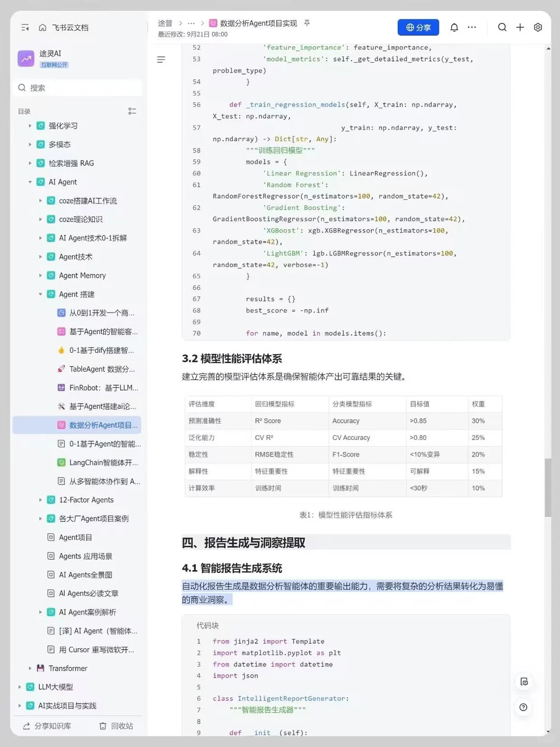Open help via the question mark icon
This screenshot has width=560, height=747.
[524, 707]
